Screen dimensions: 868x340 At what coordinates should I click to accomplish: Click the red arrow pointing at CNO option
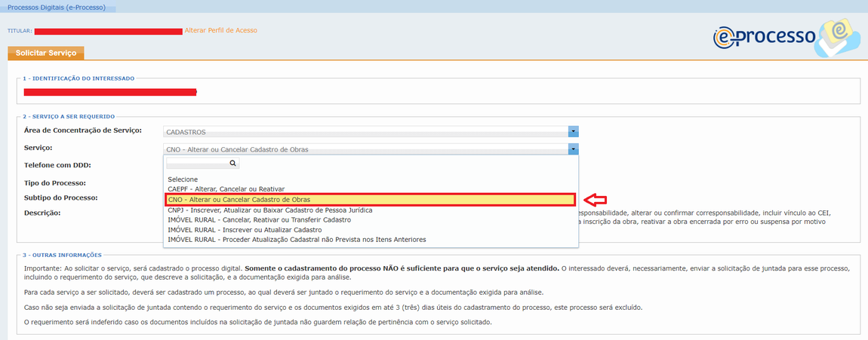click(x=597, y=199)
